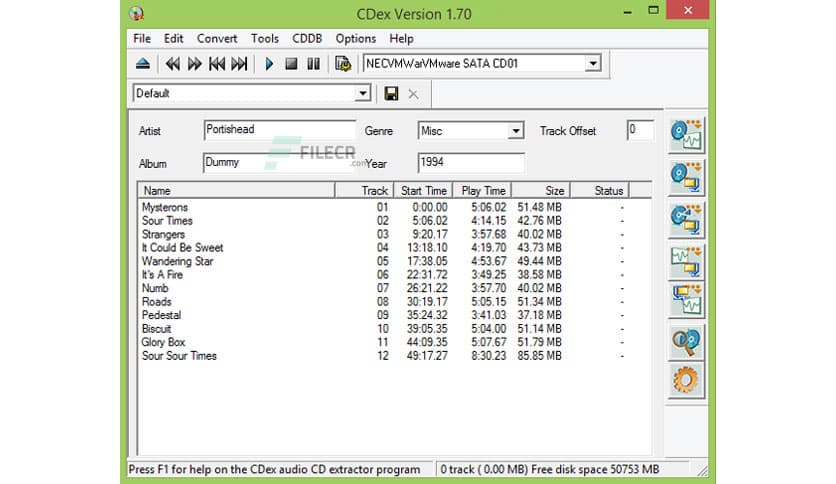836x484 pixels.
Task: Select the track Sour Sour Times
Action: tap(179, 356)
